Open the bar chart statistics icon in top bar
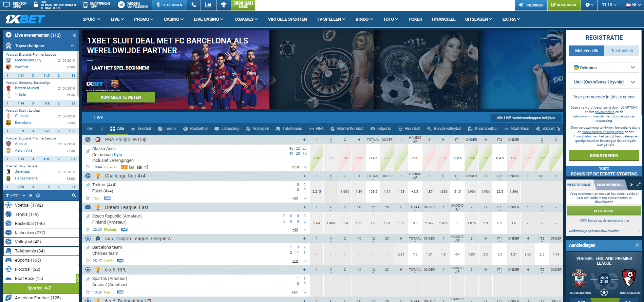The height and width of the screenshot is (302, 644). [x=208, y=5]
